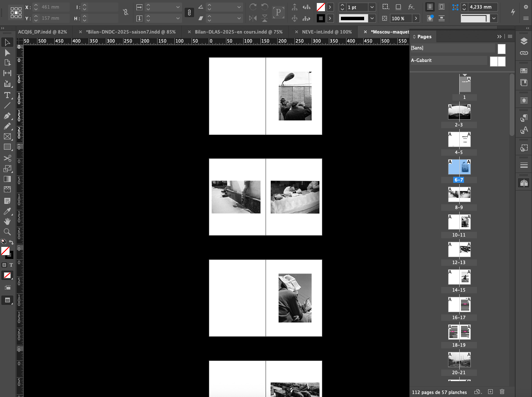Toggle constrain width and height proportions
This screenshot has width=532, height=397.
pyautogui.click(x=125, y=12)
